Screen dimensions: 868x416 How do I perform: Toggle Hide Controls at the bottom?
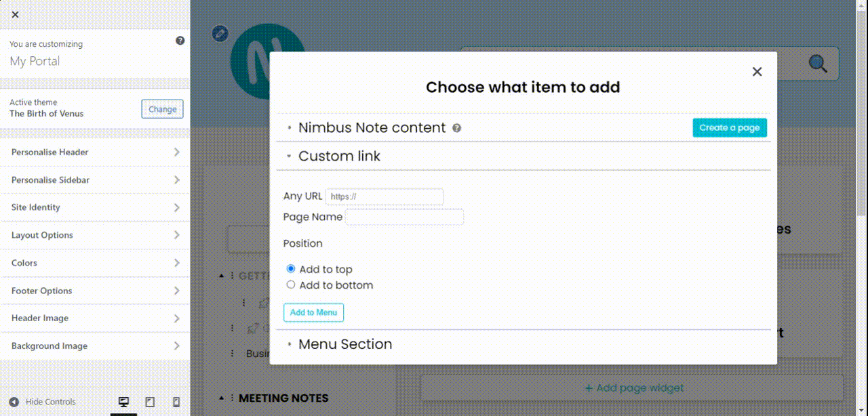51,402
